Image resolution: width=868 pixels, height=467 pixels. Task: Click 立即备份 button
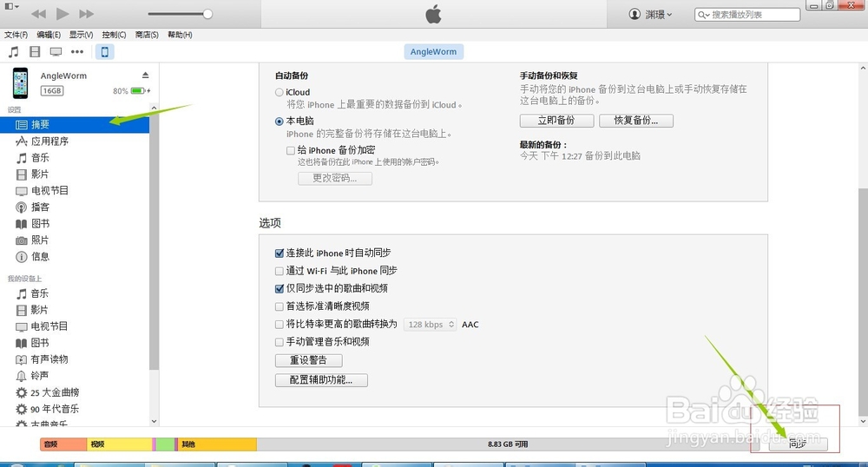[x=557, y=121]
